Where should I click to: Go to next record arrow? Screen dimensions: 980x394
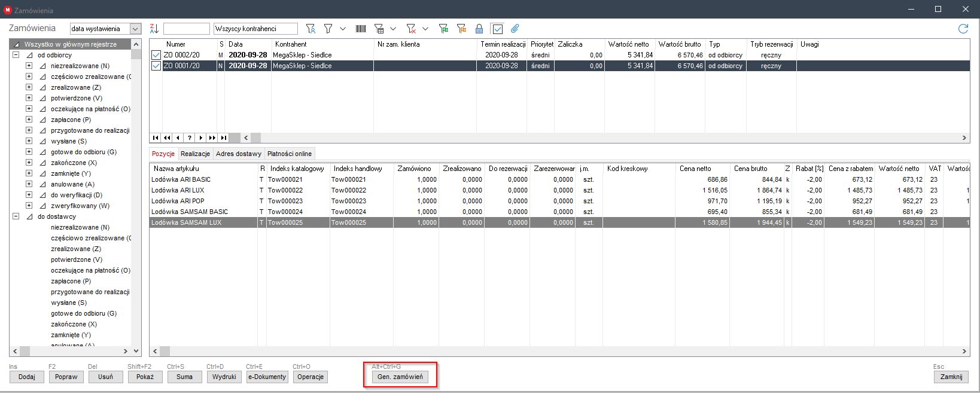tap(200, 138)
